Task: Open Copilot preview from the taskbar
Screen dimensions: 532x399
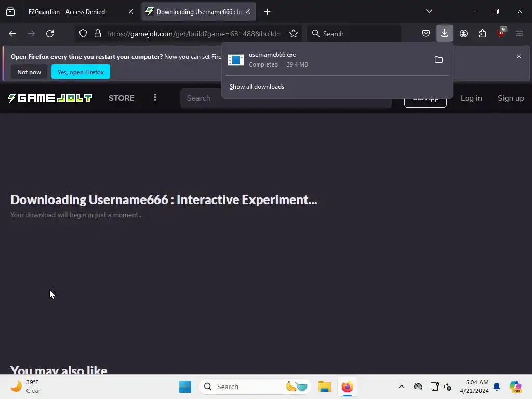Action: pyautogui.click(x=515, y=387)
